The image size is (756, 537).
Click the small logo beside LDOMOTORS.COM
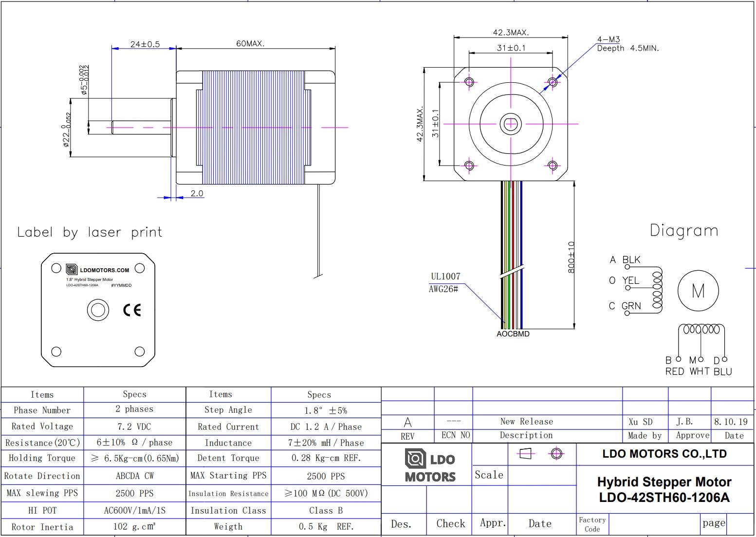tap(72, 269)
